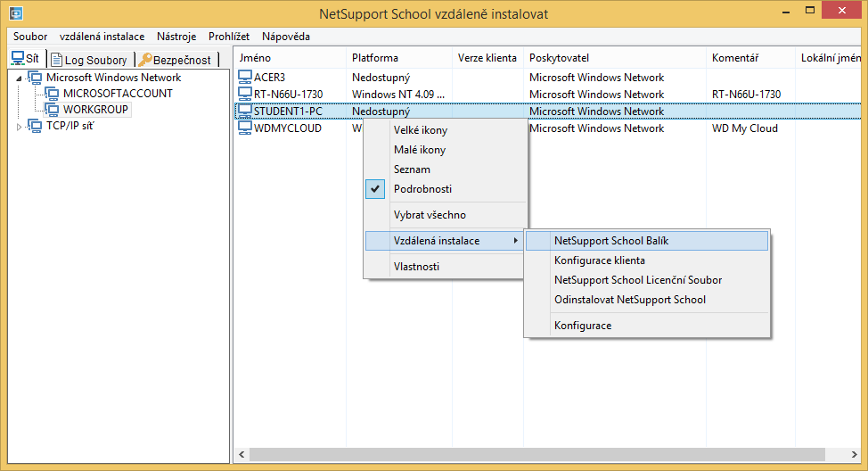The height and width of the screenshot is (471, 868).
Task: Click the horizontal scrollbar thumb
Action: [x=537, y=454]
